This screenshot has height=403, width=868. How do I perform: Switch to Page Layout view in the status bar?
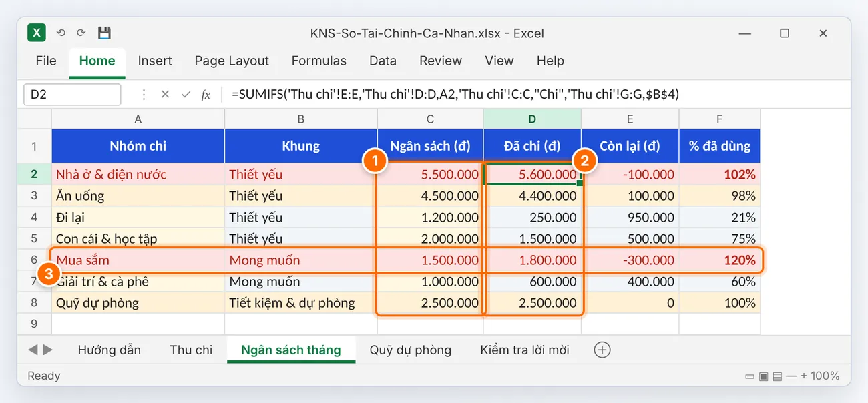(x=763, y=376)
